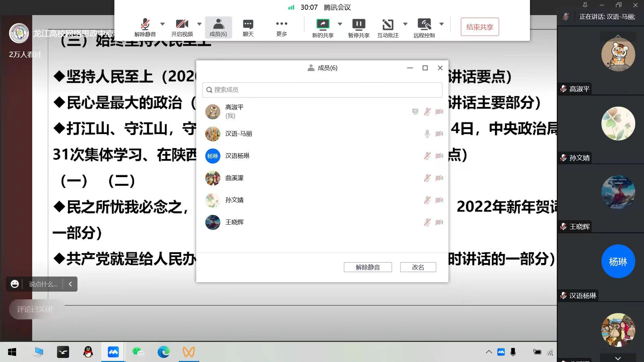Expand audio options arrow beside 解除静音
Viewport: 644px width, 362px height.
[x=163, y=24]
